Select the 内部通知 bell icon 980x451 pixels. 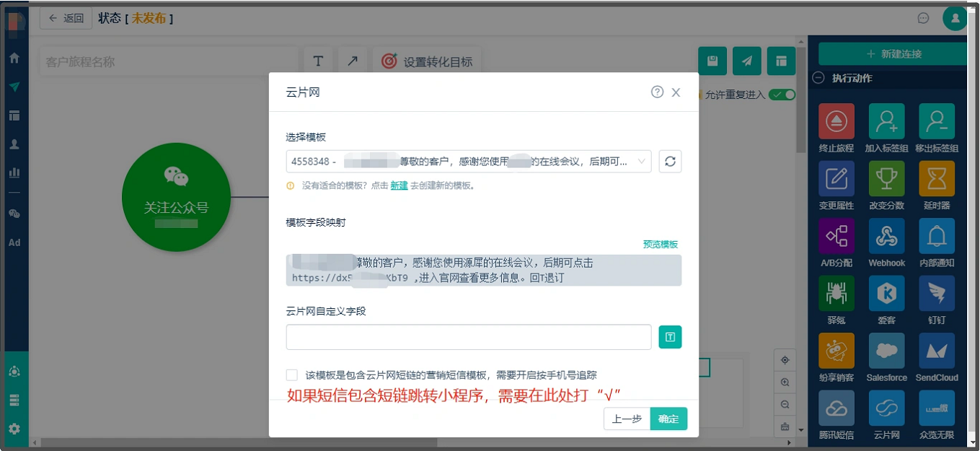click(x=937, y=236)
